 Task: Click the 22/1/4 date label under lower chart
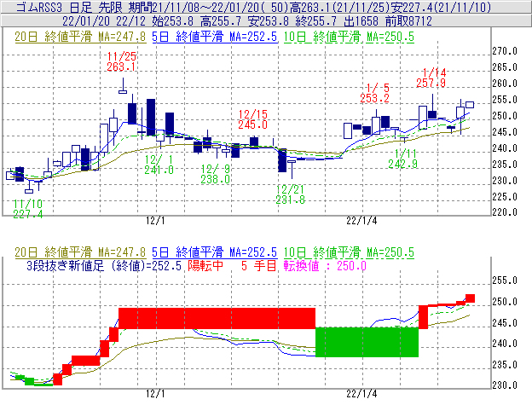click(x=361, y=394)
